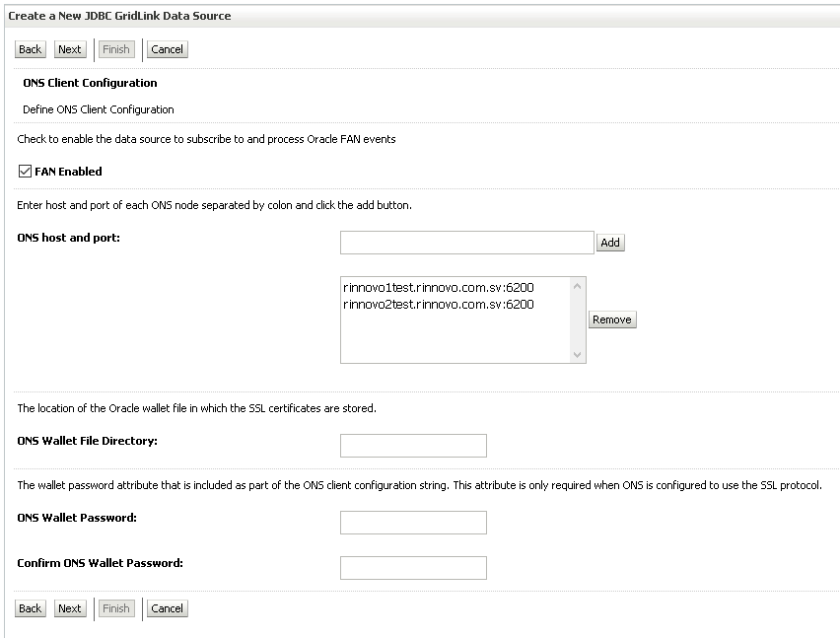Cancel the wizard using top Cancel button

coord(168,49)
